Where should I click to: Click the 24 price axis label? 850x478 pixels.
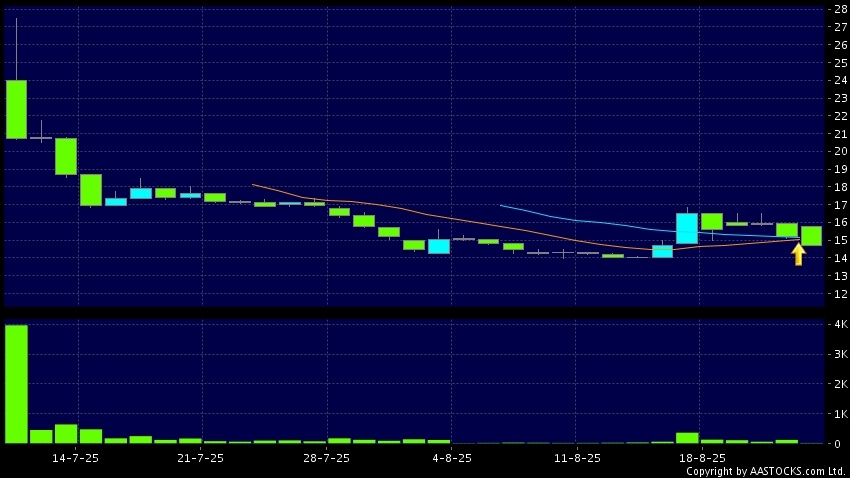[841, 80]
